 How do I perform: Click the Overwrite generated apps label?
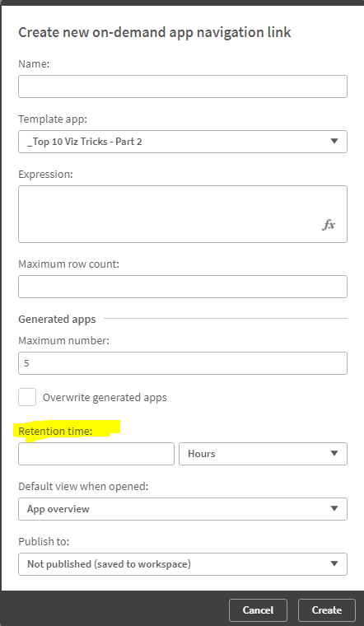click(105, 398)
